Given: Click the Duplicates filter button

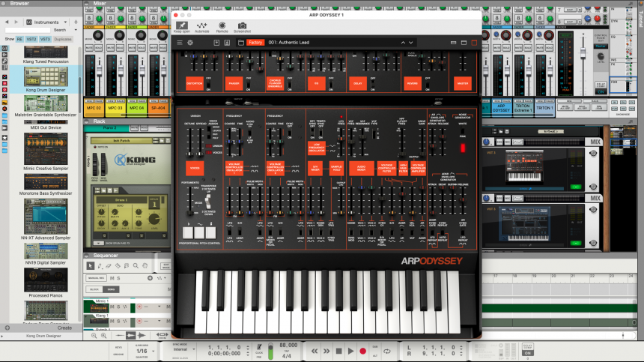Looking at the screenshot, I should pos(63,39).
